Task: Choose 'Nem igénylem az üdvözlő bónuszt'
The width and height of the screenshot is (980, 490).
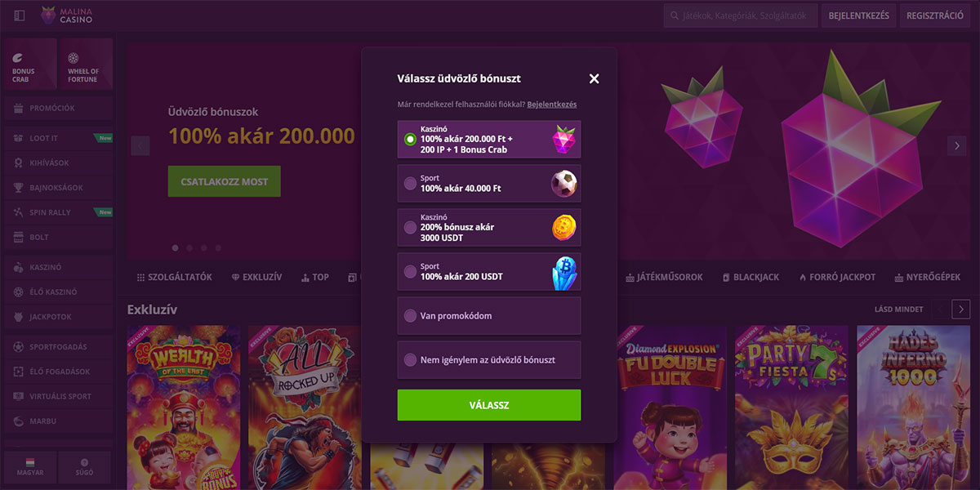Action: [489, 359]
